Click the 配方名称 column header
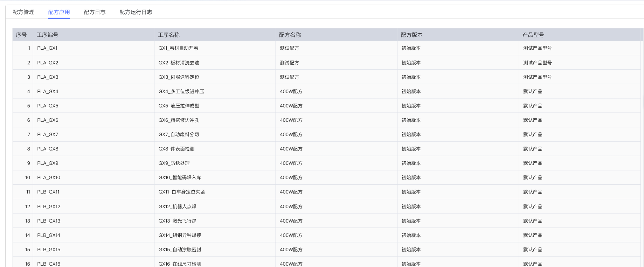 pyautogui.click(x=290, y=35)
